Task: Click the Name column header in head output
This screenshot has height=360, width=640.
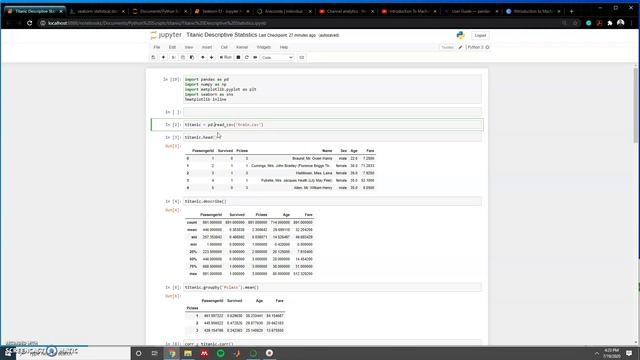Action: 327,151
